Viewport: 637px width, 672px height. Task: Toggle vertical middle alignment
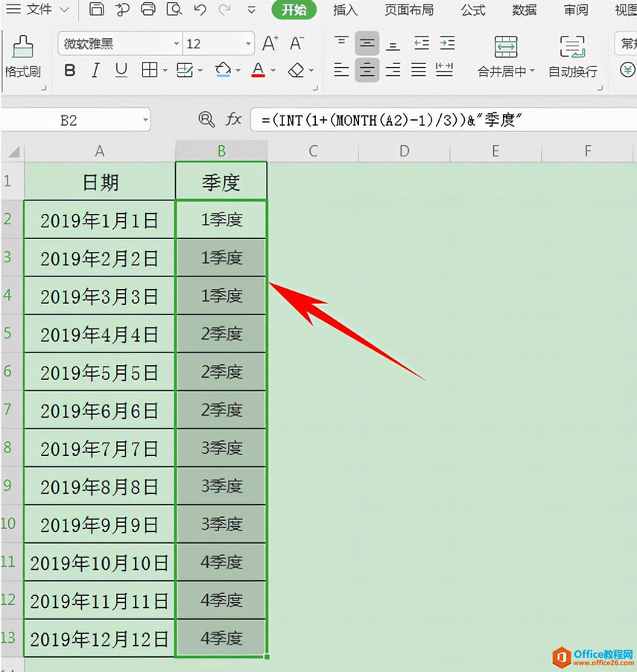pos(367,43)
